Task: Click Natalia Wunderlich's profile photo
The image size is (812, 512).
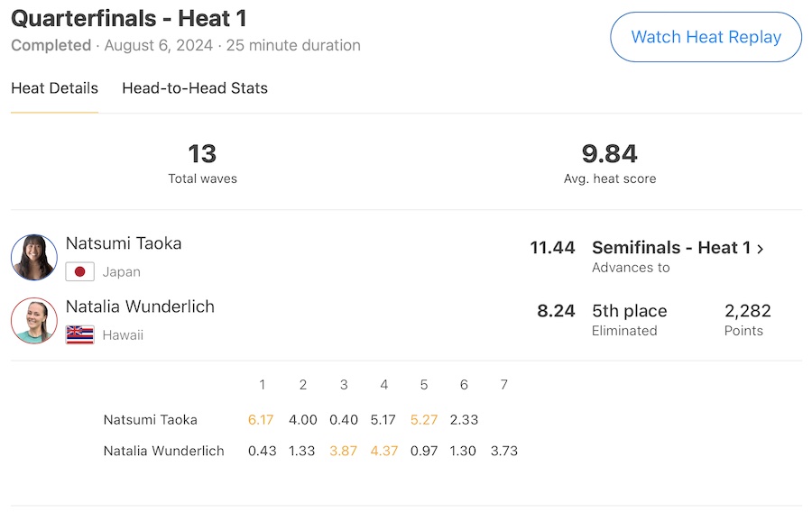Action: pyautogui.click(x=34, y=321)
